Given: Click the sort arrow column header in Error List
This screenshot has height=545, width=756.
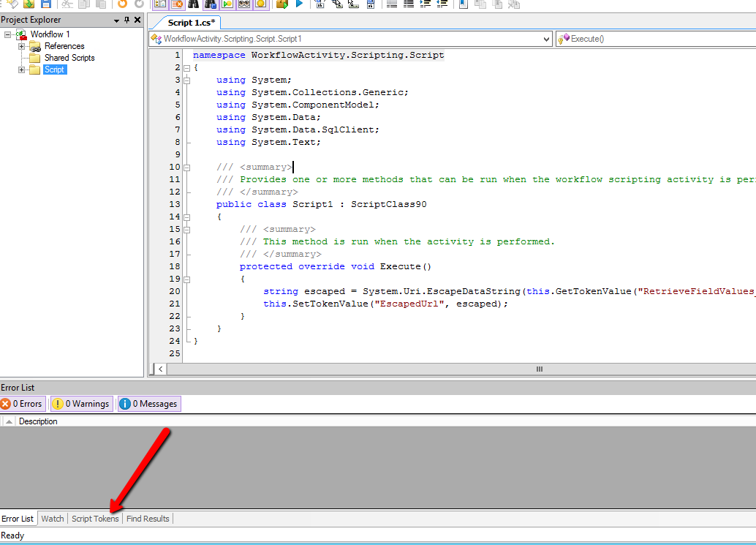Looking at the screenshot, I should tap(9, 421).
